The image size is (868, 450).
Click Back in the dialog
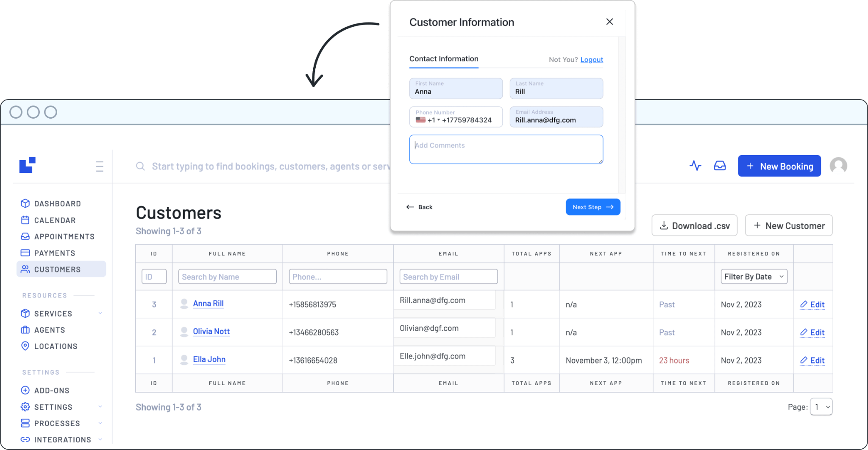coord(419,207)
